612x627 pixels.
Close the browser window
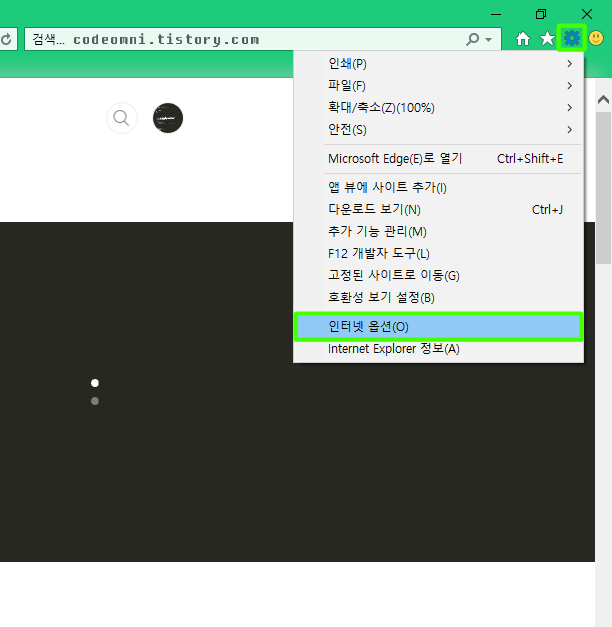pos(587,14)
